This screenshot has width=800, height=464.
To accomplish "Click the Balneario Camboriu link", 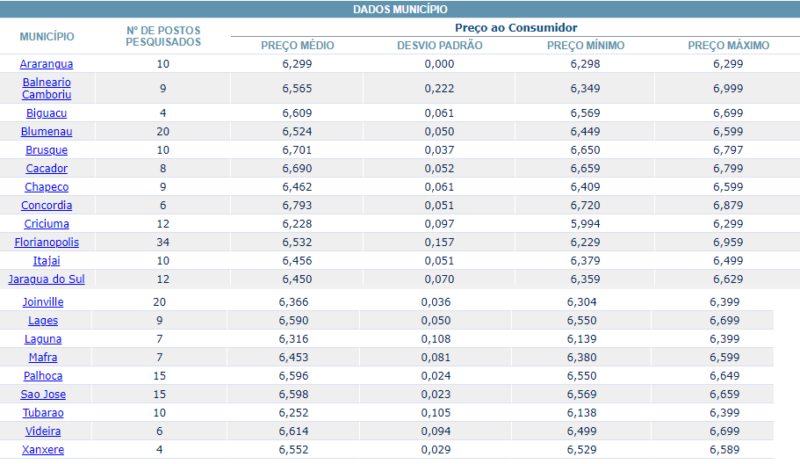I will pyautogui.click(x=46, y=88).
